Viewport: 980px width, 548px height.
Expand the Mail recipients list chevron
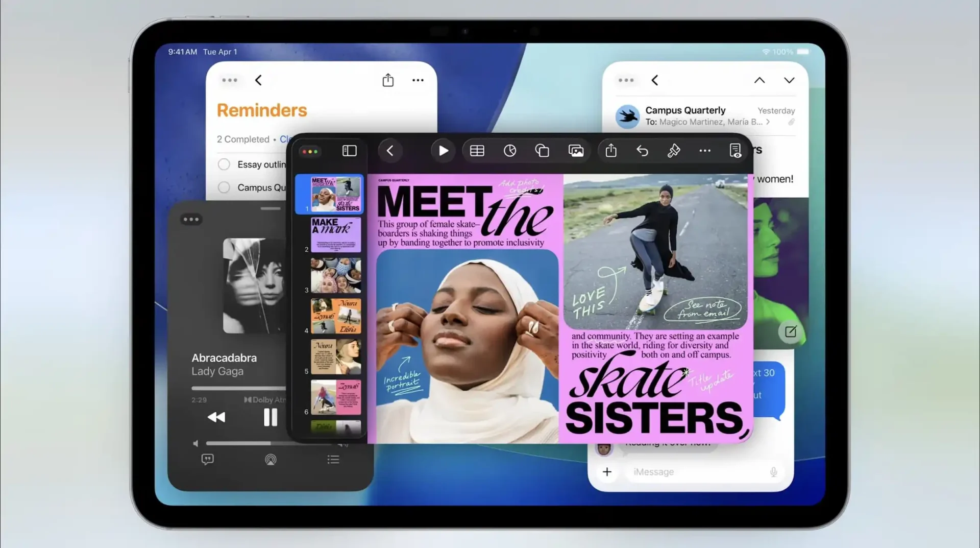pyautogui.click(x=768, y=122)
